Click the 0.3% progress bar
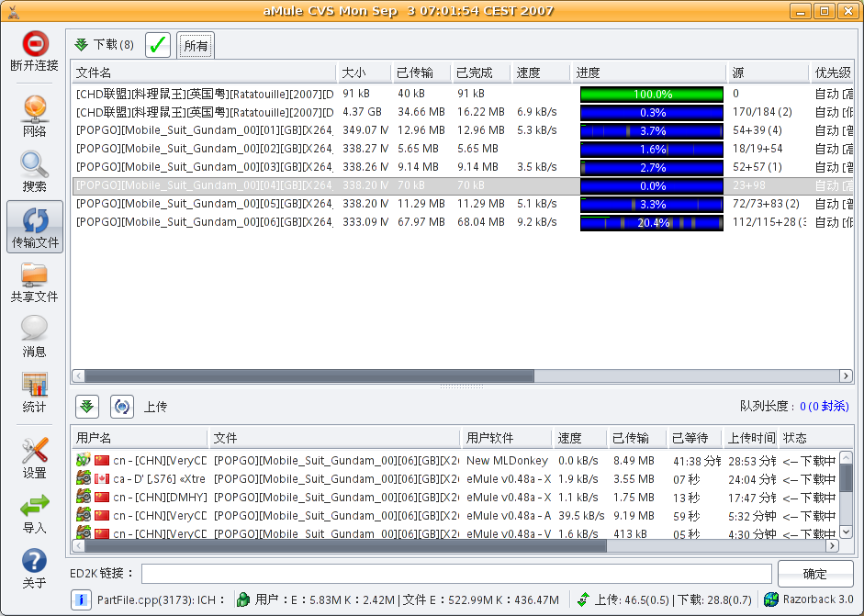 pos(652,112)
